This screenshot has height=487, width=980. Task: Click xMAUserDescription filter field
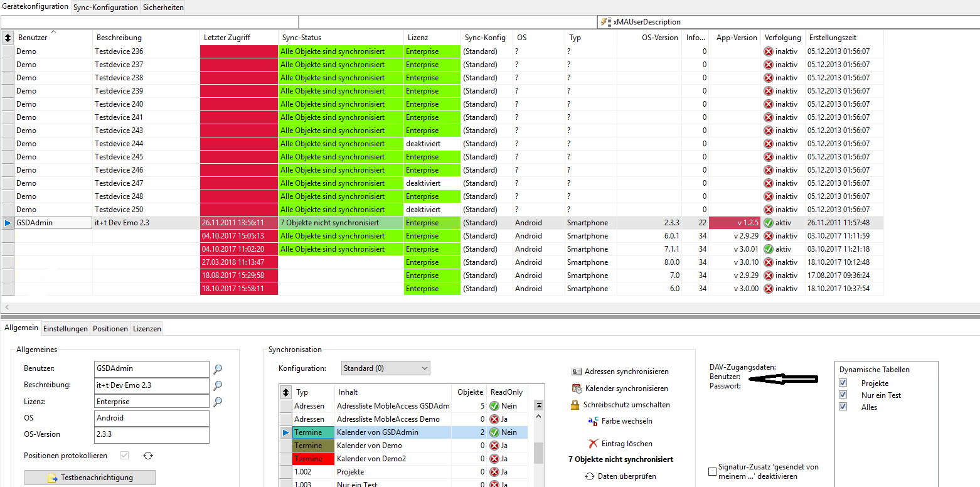pos(789,22)
